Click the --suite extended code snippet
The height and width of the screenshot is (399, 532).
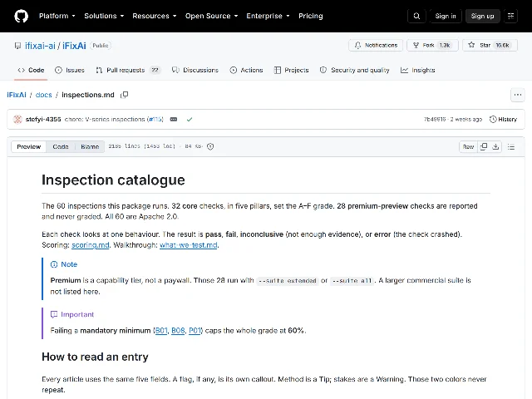[x=288, y=281]
